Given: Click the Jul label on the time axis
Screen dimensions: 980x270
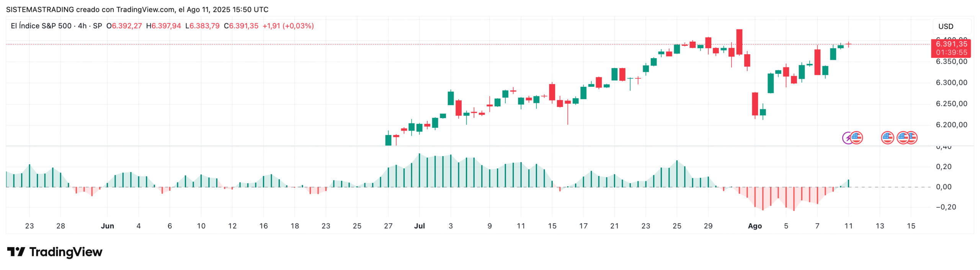Looking at the screenshot, I should point(419,226).
